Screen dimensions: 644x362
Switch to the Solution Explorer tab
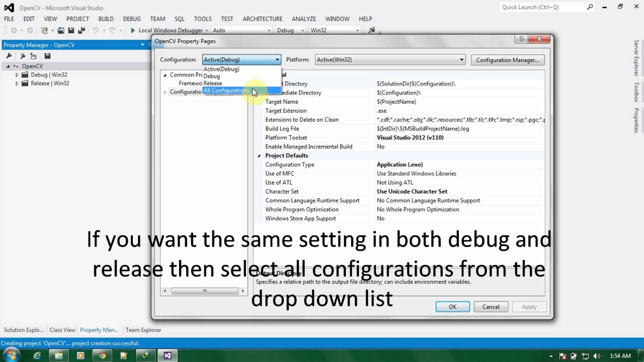click(24, 330)
